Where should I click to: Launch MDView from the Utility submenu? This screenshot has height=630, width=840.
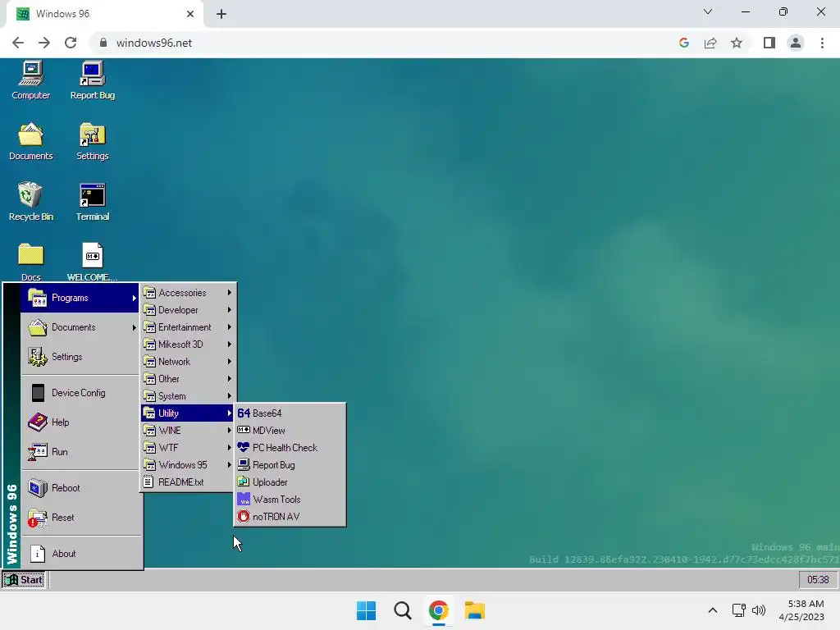click(290, 430)
